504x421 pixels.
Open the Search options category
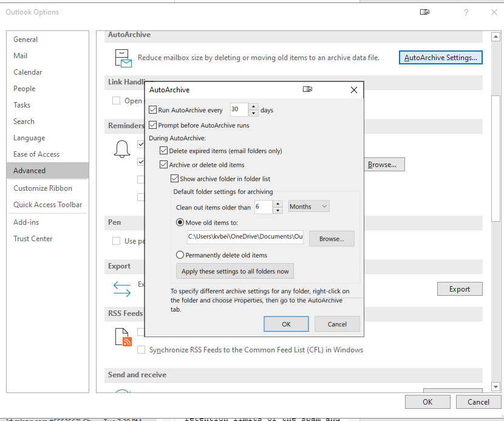click(x=47, y=122)
